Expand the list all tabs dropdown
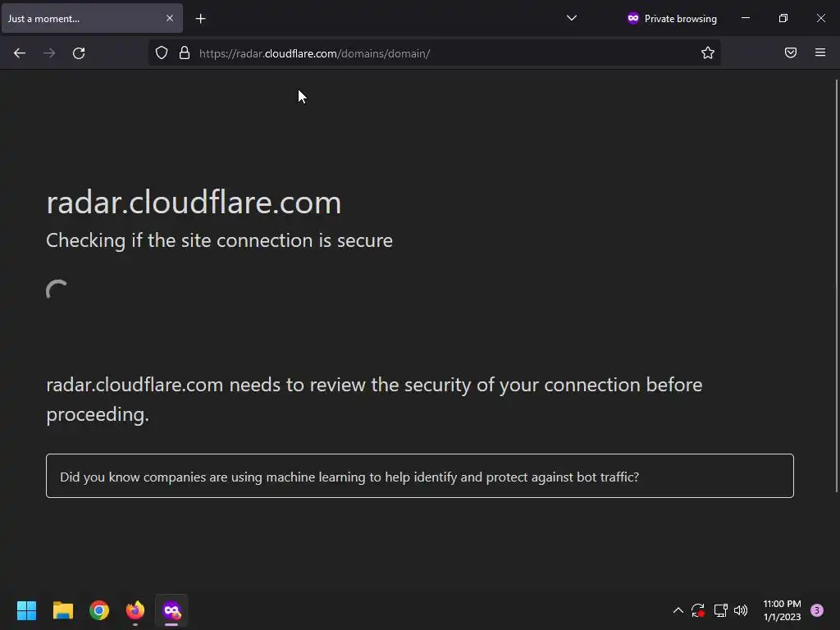 point(572,18)
